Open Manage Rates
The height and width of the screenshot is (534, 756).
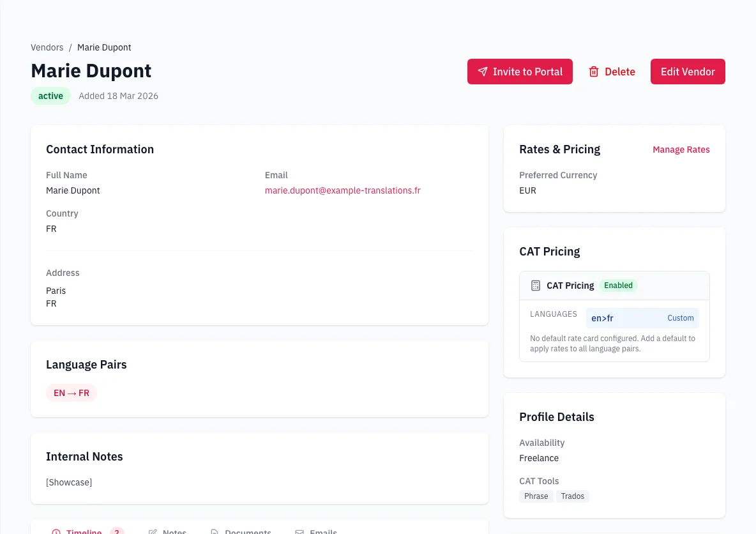(681, 149)
